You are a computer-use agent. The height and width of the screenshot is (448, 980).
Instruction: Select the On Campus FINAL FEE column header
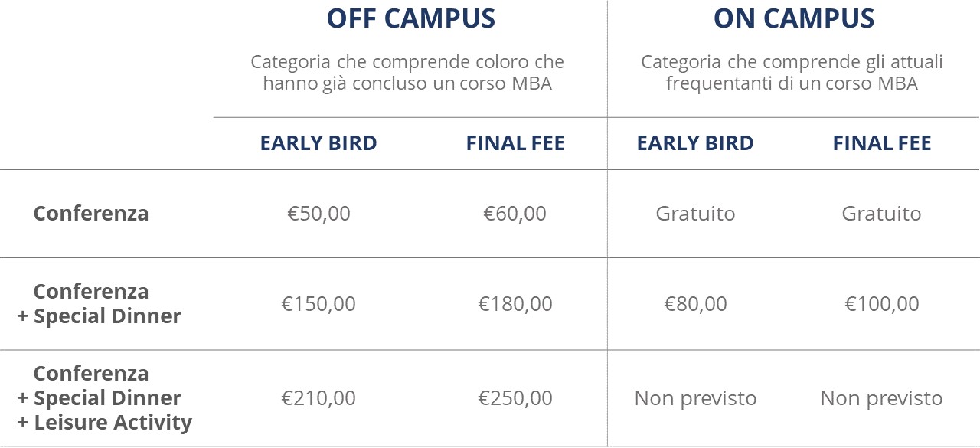click(x=882, y=143)
